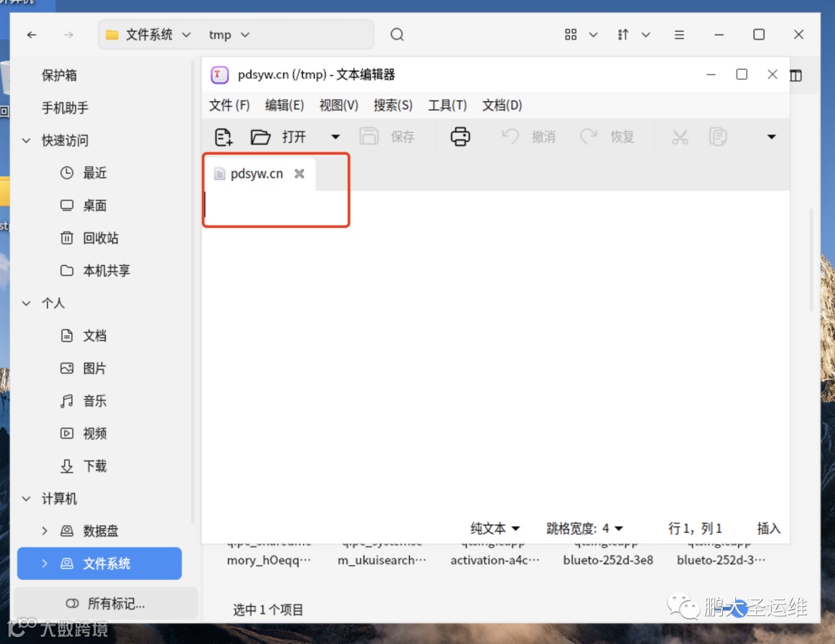Open 手机助手 in sidebar

(x=65, y=107)
